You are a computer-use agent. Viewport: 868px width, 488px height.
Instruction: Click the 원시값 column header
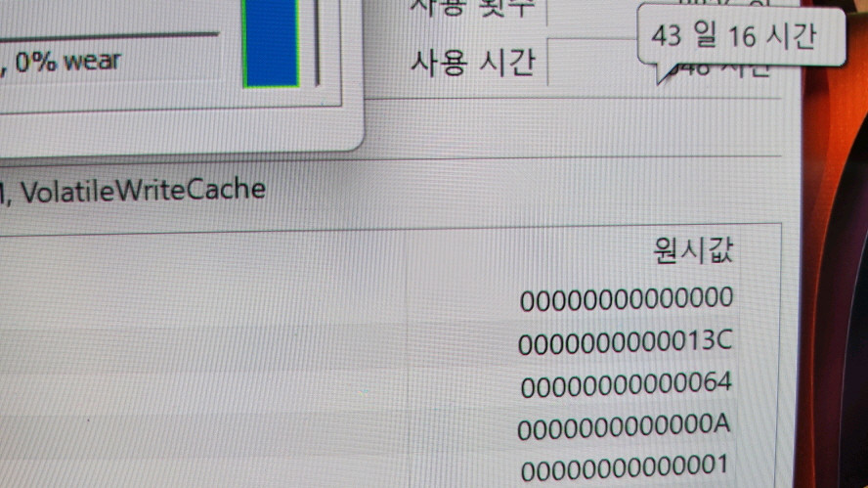(x=693, y=251)
